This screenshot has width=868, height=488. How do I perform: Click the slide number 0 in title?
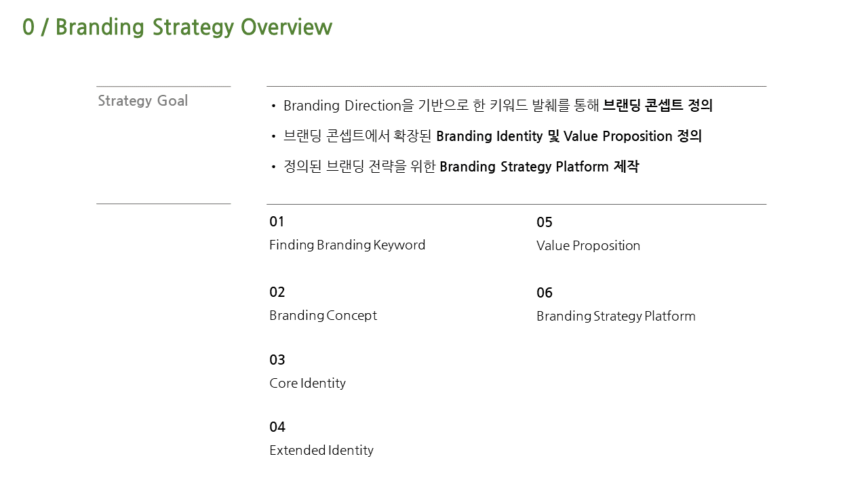click(x=28, y=27)
